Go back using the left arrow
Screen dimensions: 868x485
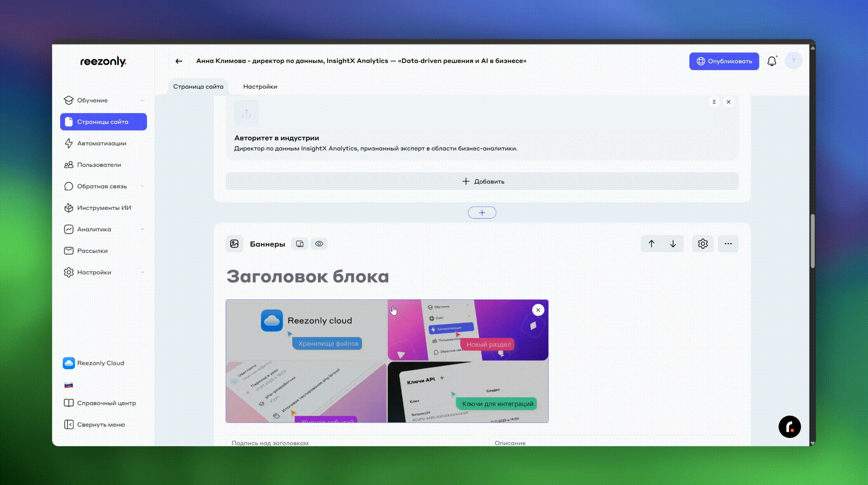tap(179, 61)
